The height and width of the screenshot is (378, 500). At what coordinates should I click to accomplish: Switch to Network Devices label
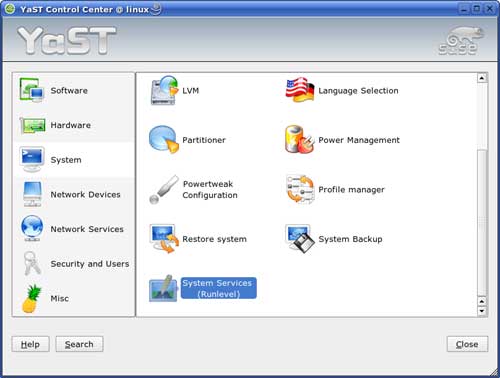85,194
